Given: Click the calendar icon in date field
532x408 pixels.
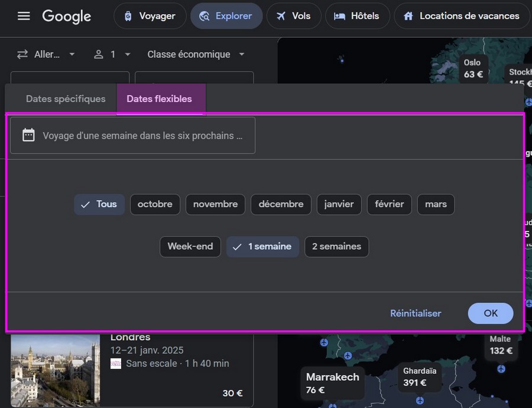Looking at the screenshot, I should click(x=28, y=135).
